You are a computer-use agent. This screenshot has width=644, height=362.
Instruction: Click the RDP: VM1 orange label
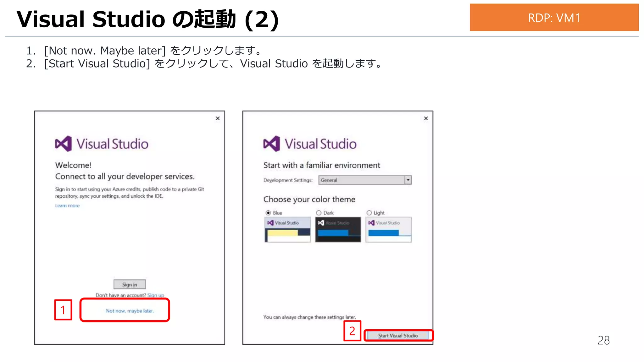pyautogui.click(x=554, y=17)
